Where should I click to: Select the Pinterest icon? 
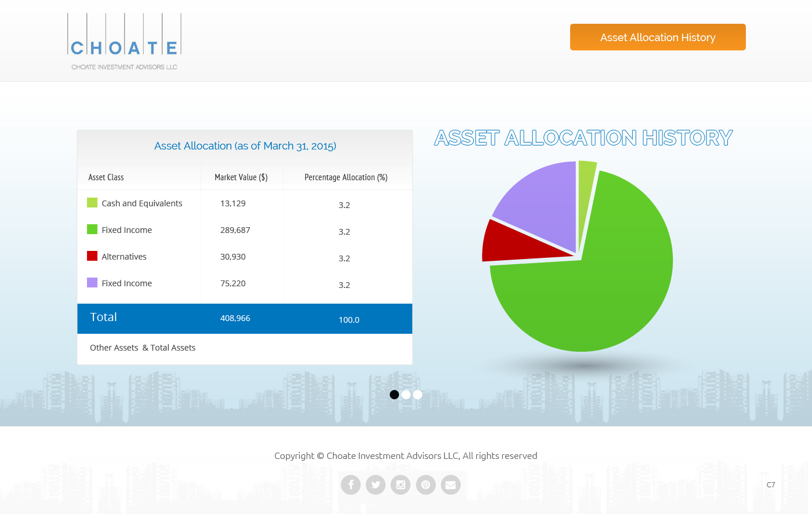[x=426, y=484]
